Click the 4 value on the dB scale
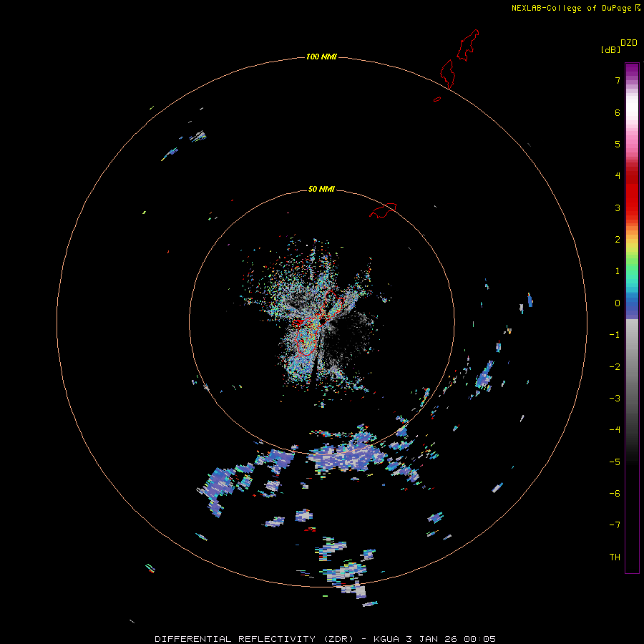This screenshot has width=644, height=644. (618, 176)
